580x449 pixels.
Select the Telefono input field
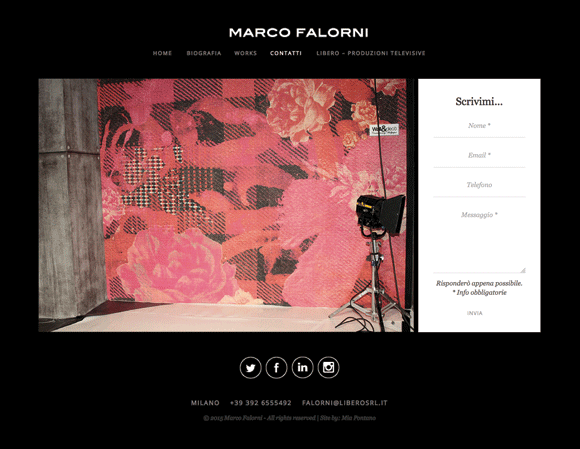pyautogui.click(x=479, y=185)
